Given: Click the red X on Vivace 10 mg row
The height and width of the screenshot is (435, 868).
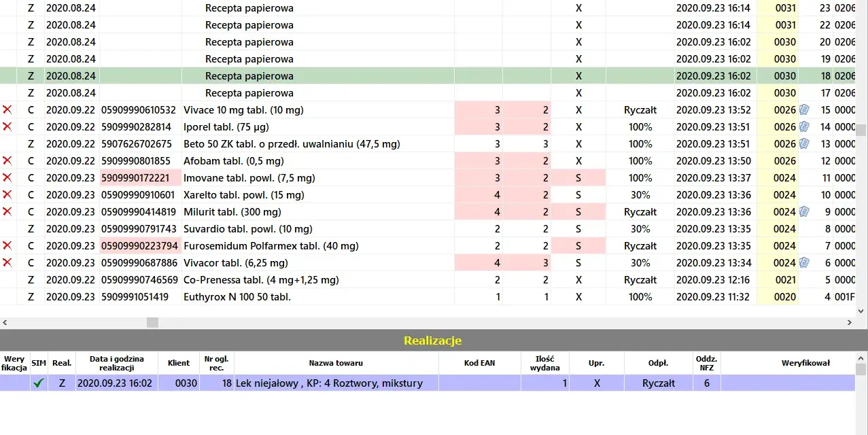Looking at the screenshot, I should pyautogui.click(x=7, y=109).
